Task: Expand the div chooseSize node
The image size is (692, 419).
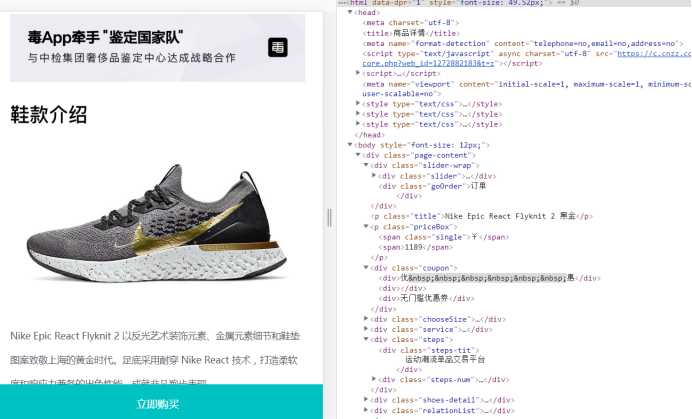Action: point(366,319)
